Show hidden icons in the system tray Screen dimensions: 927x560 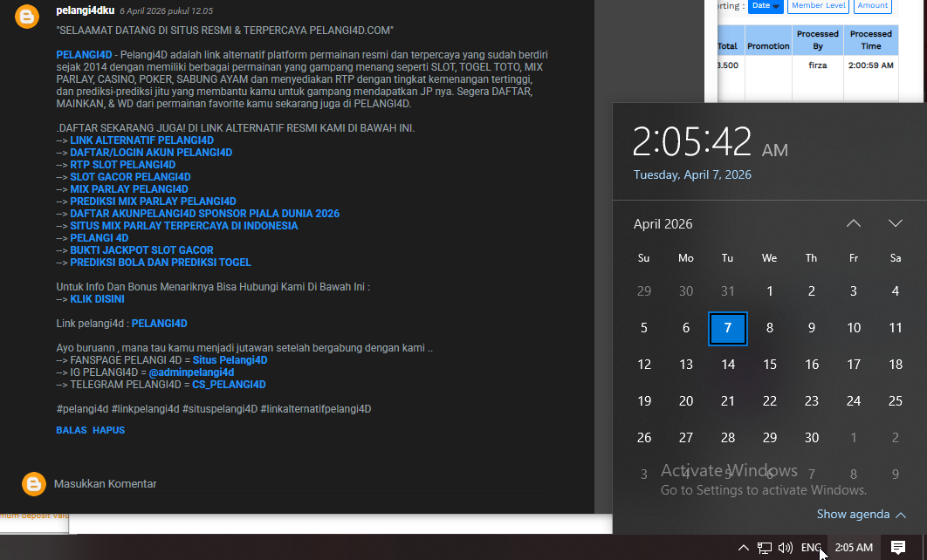point(744,548)
